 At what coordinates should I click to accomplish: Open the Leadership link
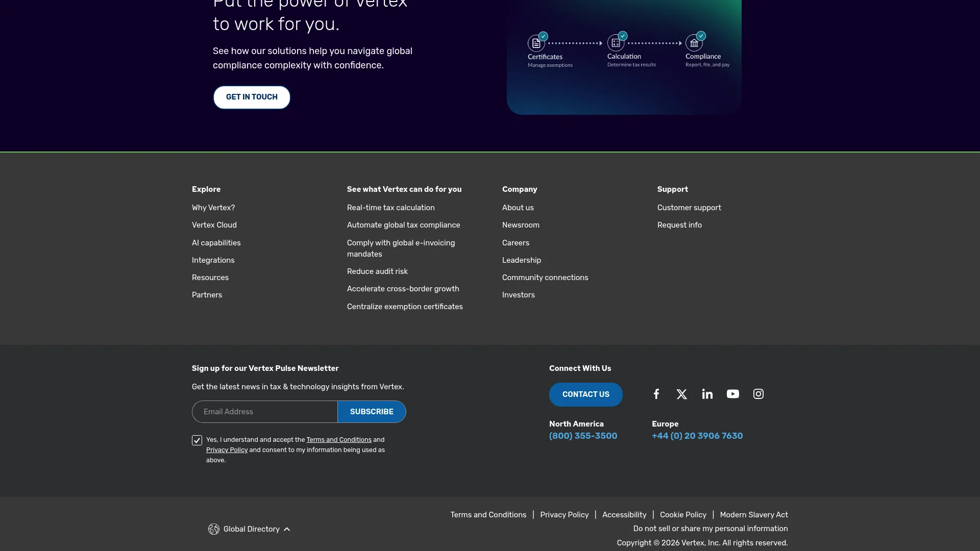(x=522, y=260)
